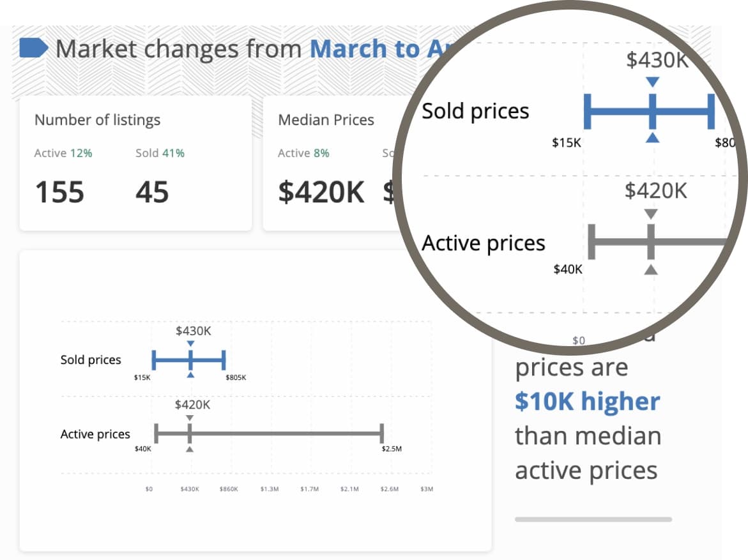Click the gray triangle above active median marker
Image resolution: width=748 pixels, height=560 pixels.
(190, 418)
